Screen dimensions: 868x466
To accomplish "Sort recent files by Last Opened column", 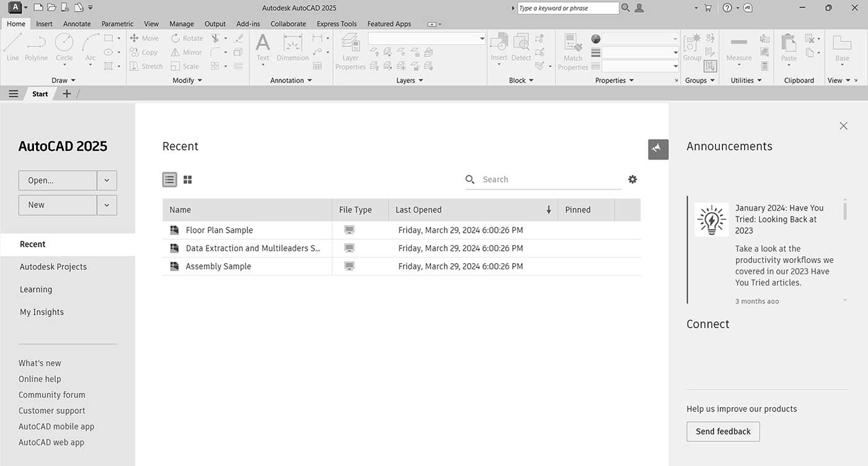I will (x=473, y=210).
